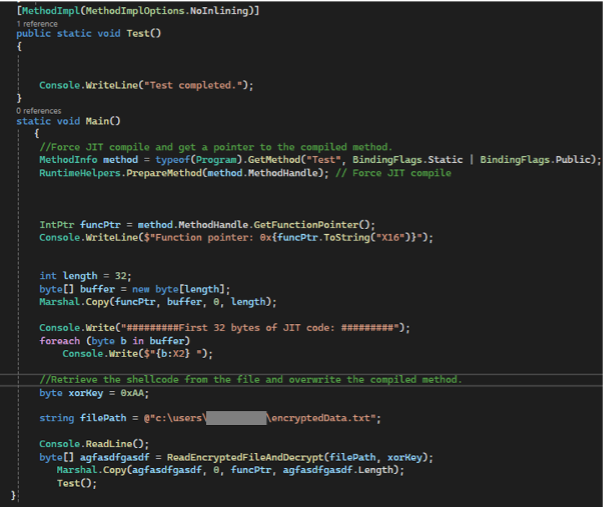Click the "//Retrieve the shellcode from the file" comment
The height and width of the screenshot is (508, 604).
pos(250,380)
